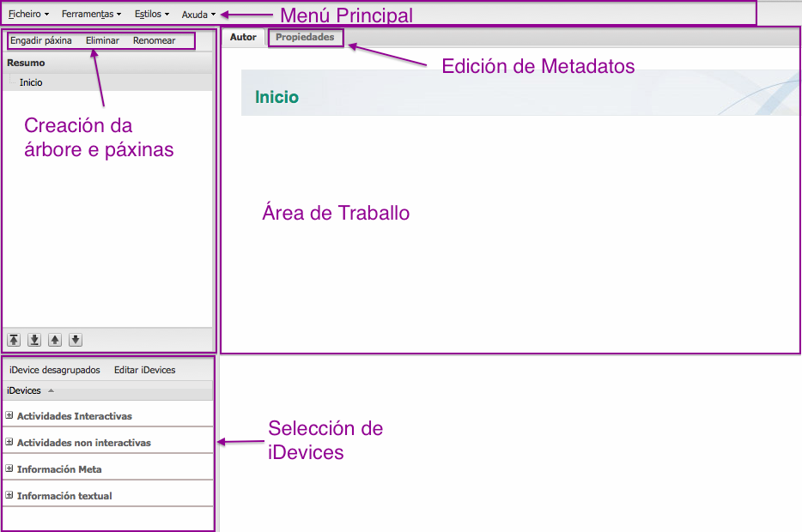
Task: Open the Editar iDevices tab
Action: coord(144,369)
